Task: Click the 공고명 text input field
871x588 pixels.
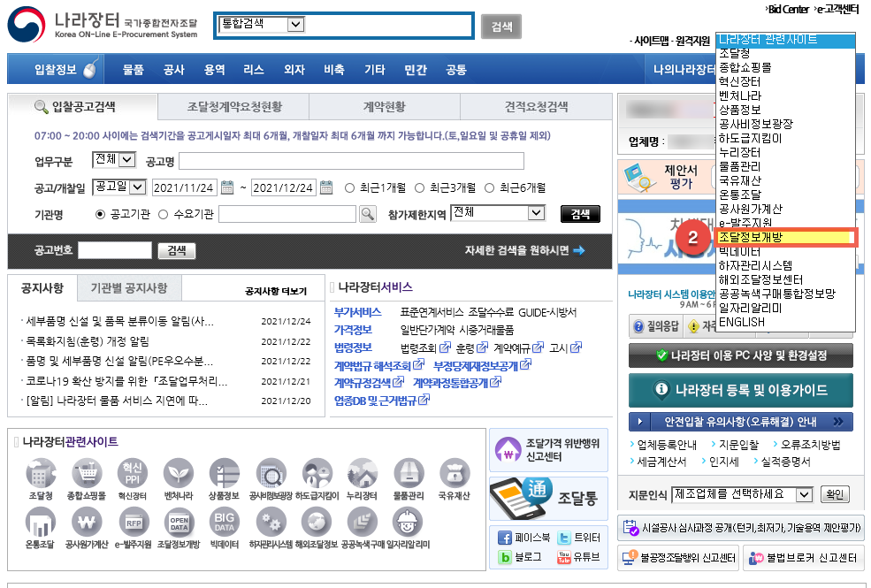Action: (351, 161)
